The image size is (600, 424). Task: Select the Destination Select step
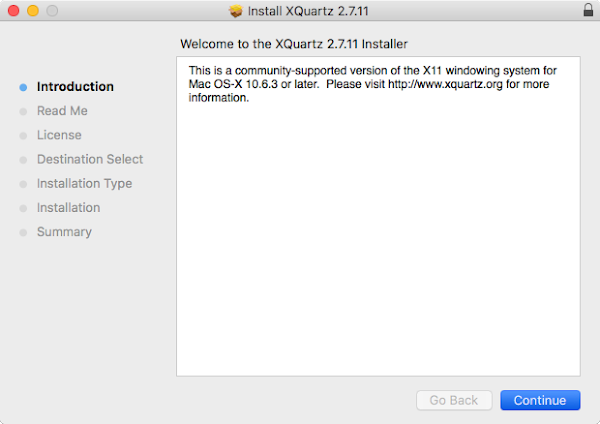coord(90,159)
